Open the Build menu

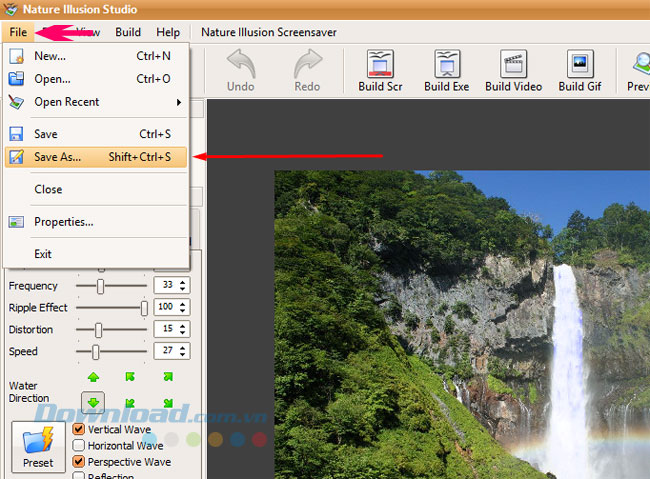[128, 32]
